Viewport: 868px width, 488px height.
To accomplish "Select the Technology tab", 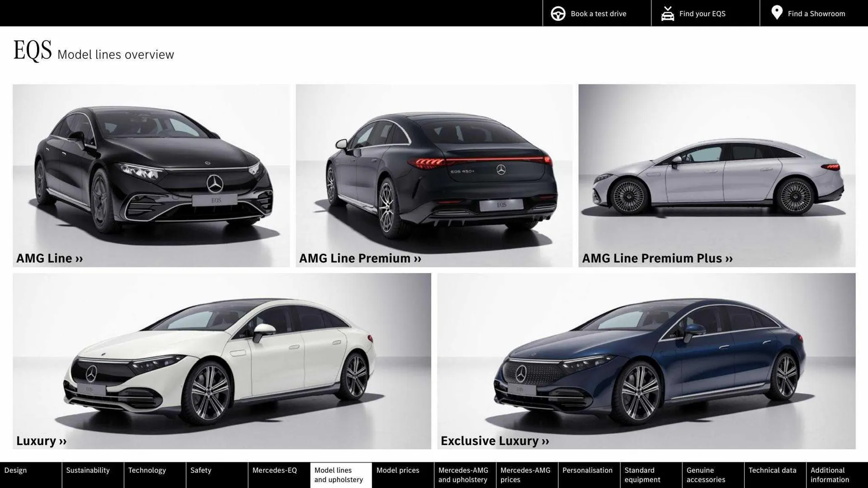I will click(x=147, y=470).
